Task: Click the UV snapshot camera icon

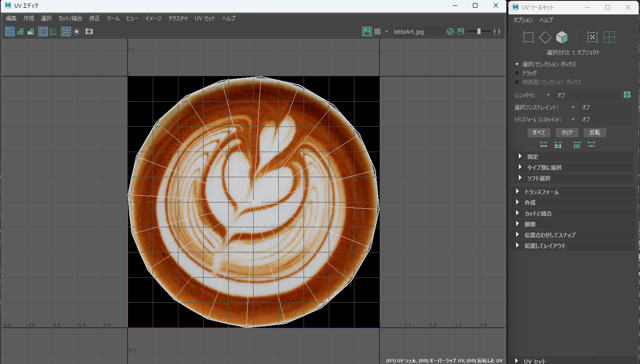Action: pos(89,31)
